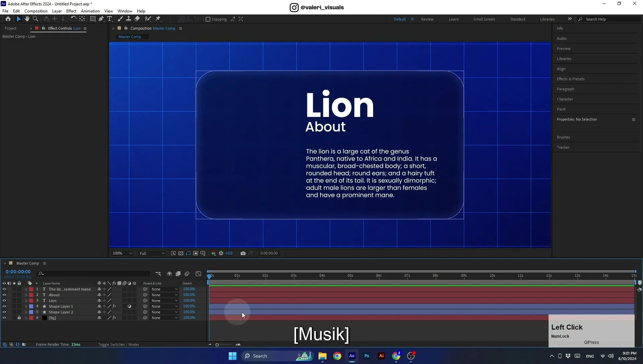Expand Shape Layer 1 properties
Image resolution: width=643 pixels, height=364 pixels.
coord(26,306)
